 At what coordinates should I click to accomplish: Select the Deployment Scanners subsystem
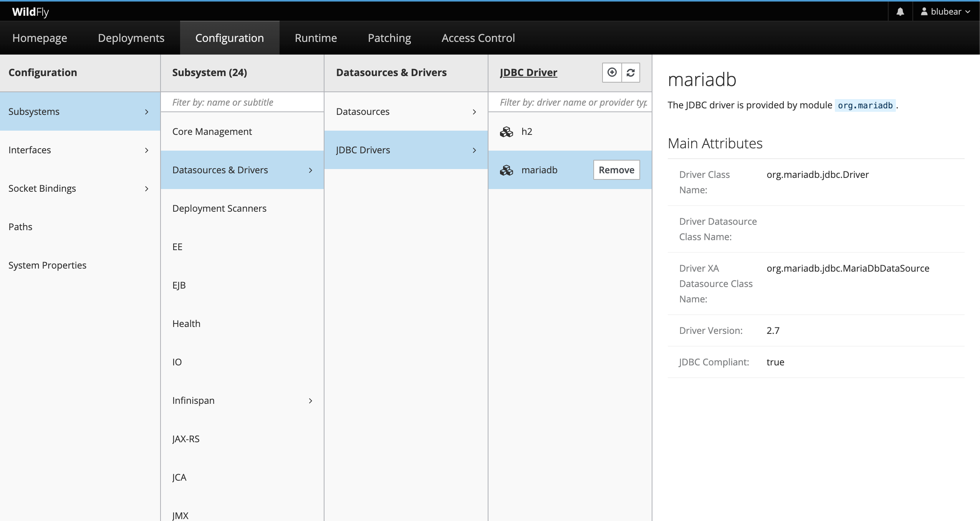click(219, 208)
